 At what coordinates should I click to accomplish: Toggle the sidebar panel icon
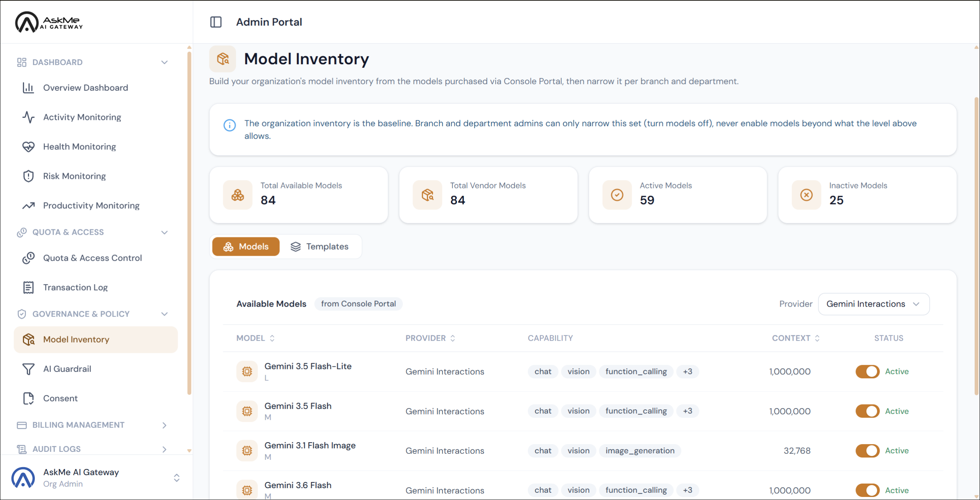coord(216,22)
